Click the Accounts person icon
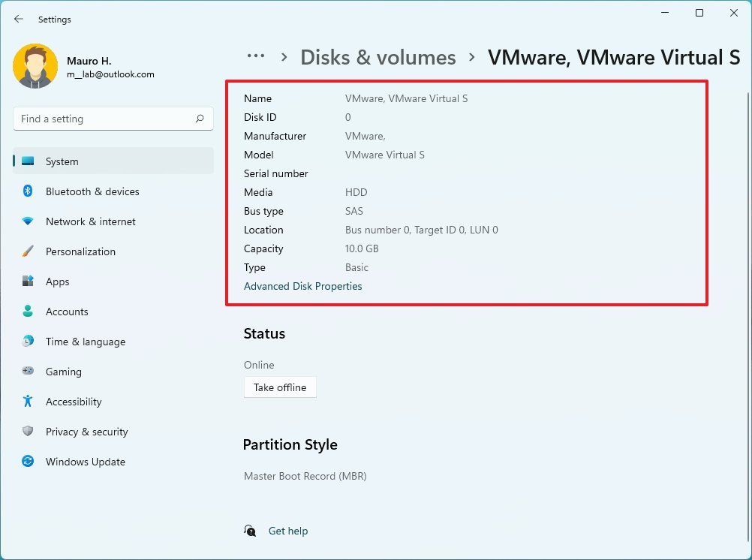Screen dimensions: 752x560 (x=28, y=311)
